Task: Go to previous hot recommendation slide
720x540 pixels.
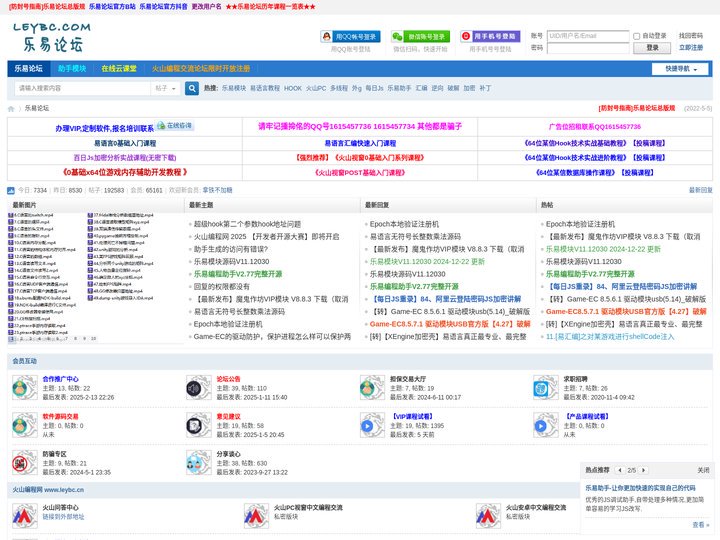Action: click(x=620, y=470)
